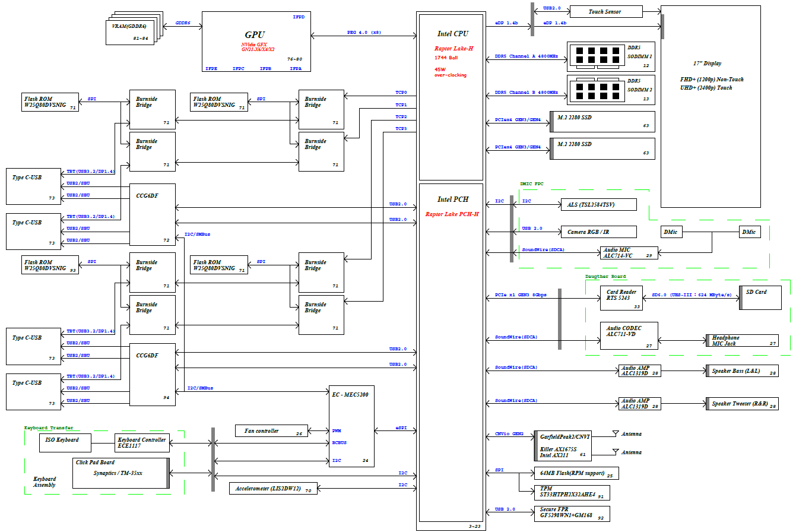Click the 'TPM ST33HTPH2X32AHE4' block

pos(571,492)
